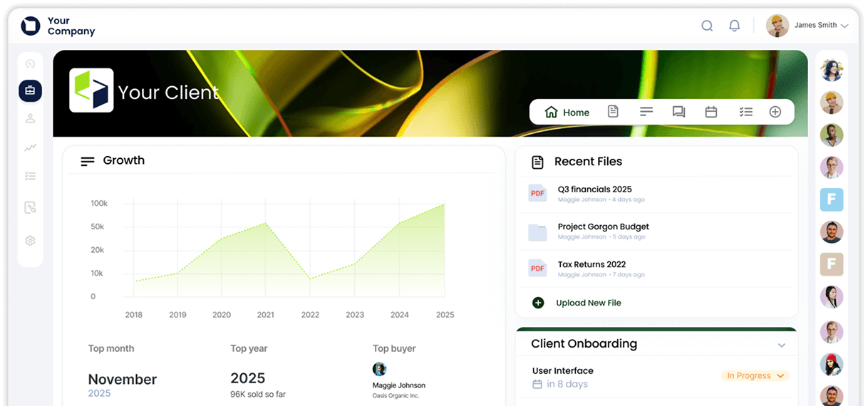Image resolution: width=868 pixels, height=406 pixels.
Task: Click the Your Client title text
Action: tap(169, 93)
